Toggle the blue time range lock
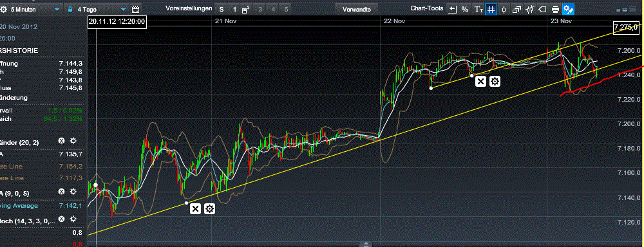Image resolution: width=644 pixels, height=247 pixels. (70, 9)
